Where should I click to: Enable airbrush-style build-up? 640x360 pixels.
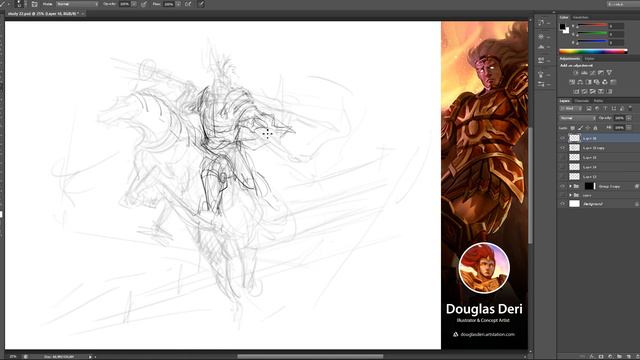[188, 4]
